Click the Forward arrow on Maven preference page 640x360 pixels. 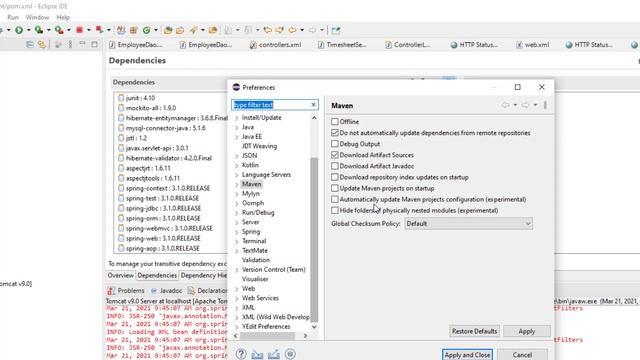(525, 105)
